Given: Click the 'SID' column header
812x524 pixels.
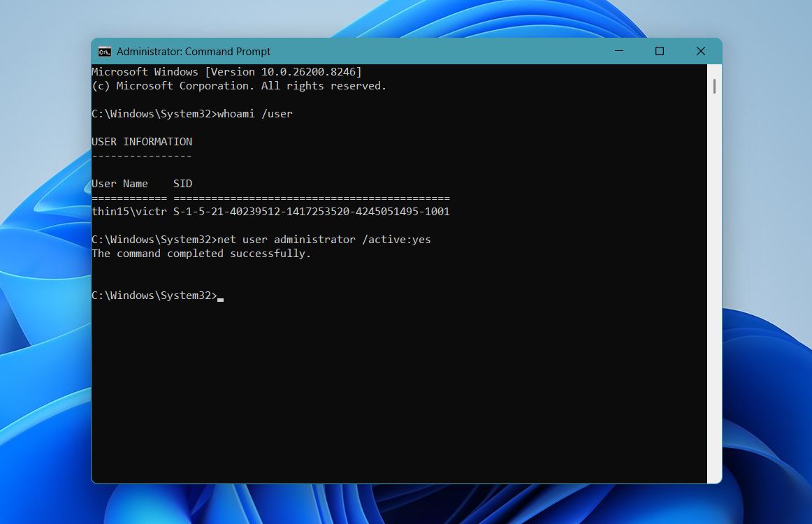Looking at the screenshot, I should (x=182, y=184).
